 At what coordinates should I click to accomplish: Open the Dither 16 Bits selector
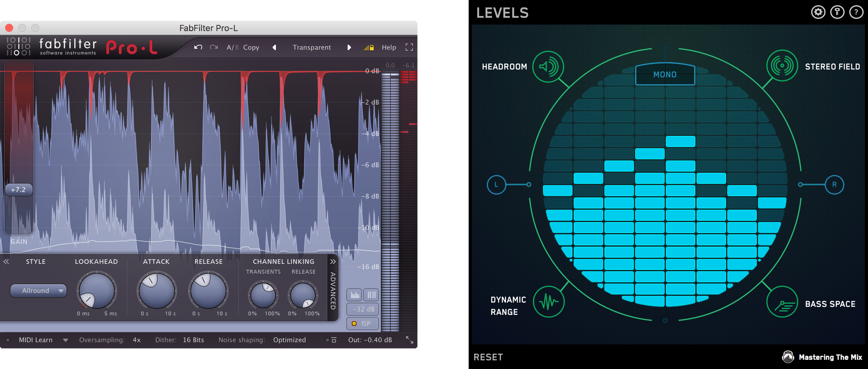coord(193,340)
